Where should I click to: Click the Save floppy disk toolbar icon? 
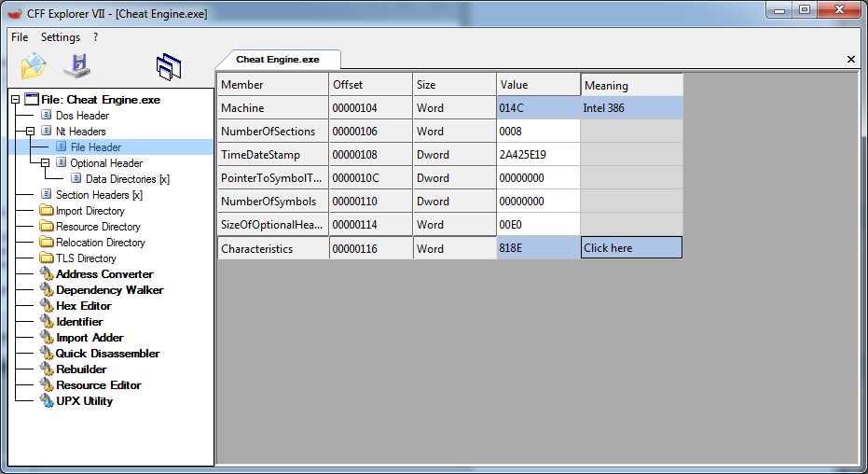(x=77, y=66)
